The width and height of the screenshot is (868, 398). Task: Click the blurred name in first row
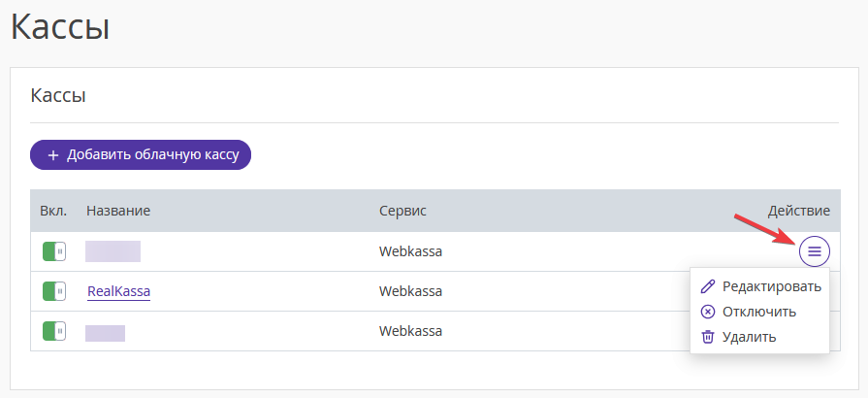click(113, 251)
